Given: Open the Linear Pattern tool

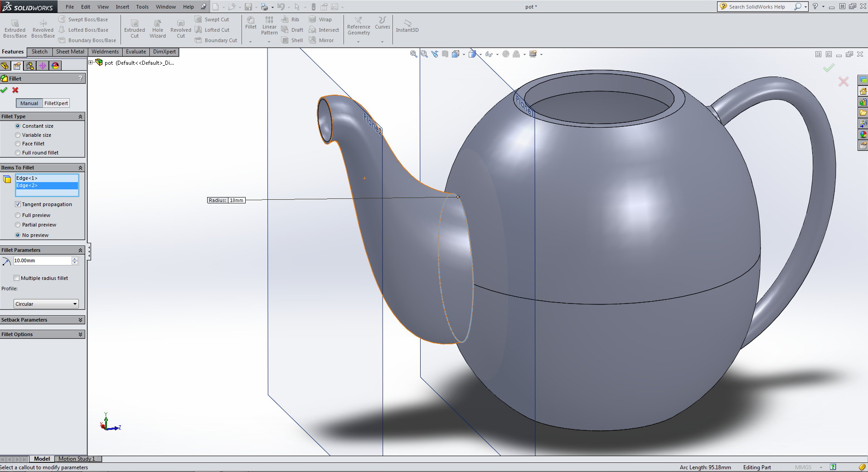Looking at the screenshot, I should pyautogui.click(x=269, y=25).
